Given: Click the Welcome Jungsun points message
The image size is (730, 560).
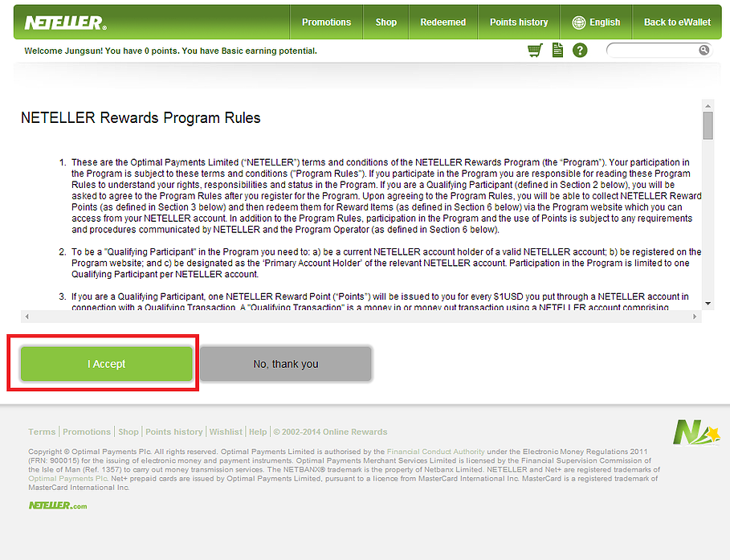Looking at the screenshot, I should (170, 51).
